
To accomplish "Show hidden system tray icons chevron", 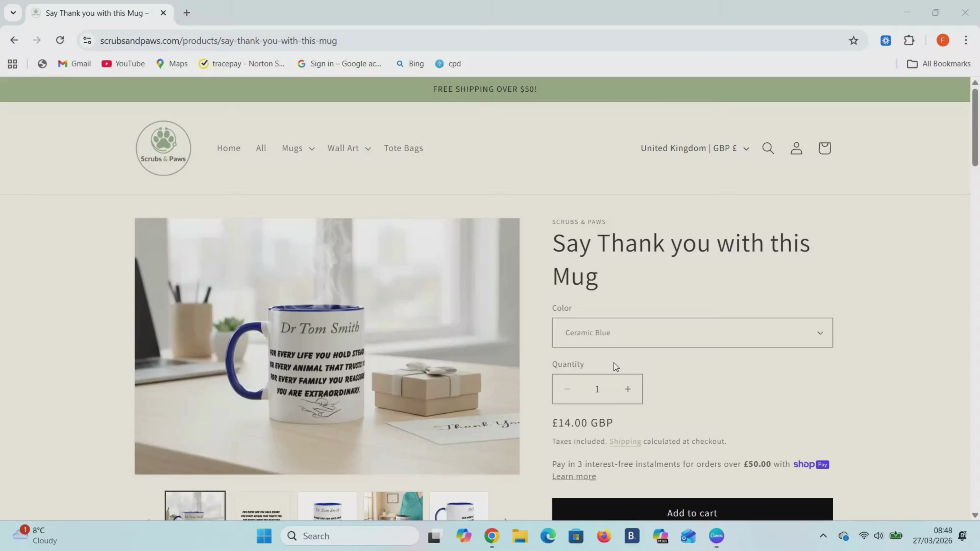I will point(823,536).
